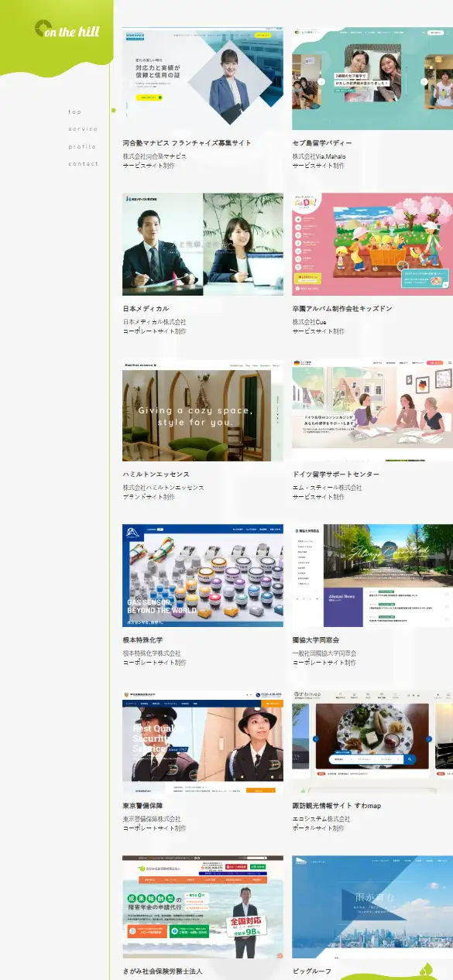
Task: Open the ビッグルーフ thumbnail image
Action: [x=372, y=906]
